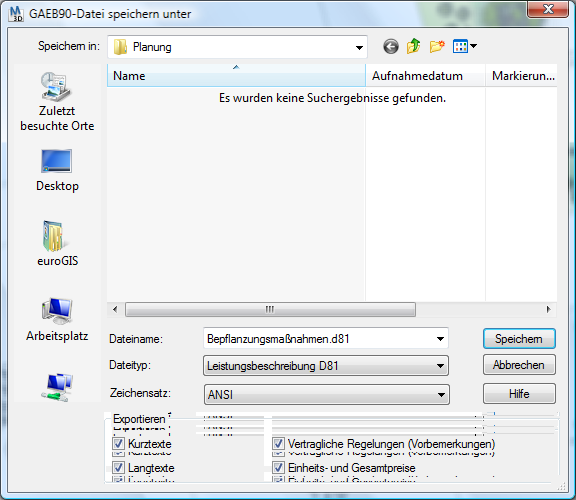This screenshot has height=500, width=576.
Task: Open the view menu icon
Action: 464,46
